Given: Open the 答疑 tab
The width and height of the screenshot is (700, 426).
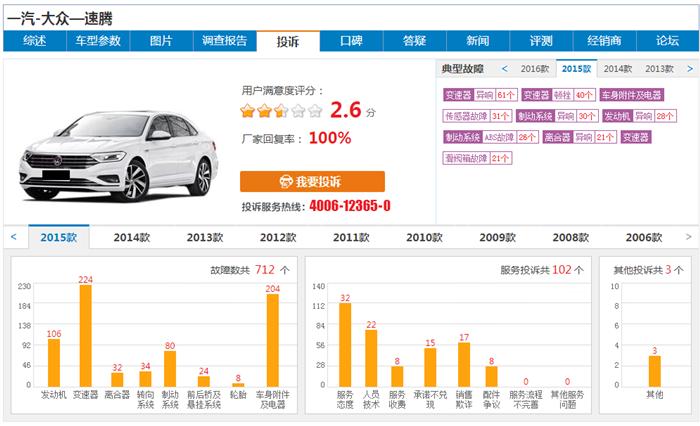Looking at the screenshot, I should coord(415,41).
